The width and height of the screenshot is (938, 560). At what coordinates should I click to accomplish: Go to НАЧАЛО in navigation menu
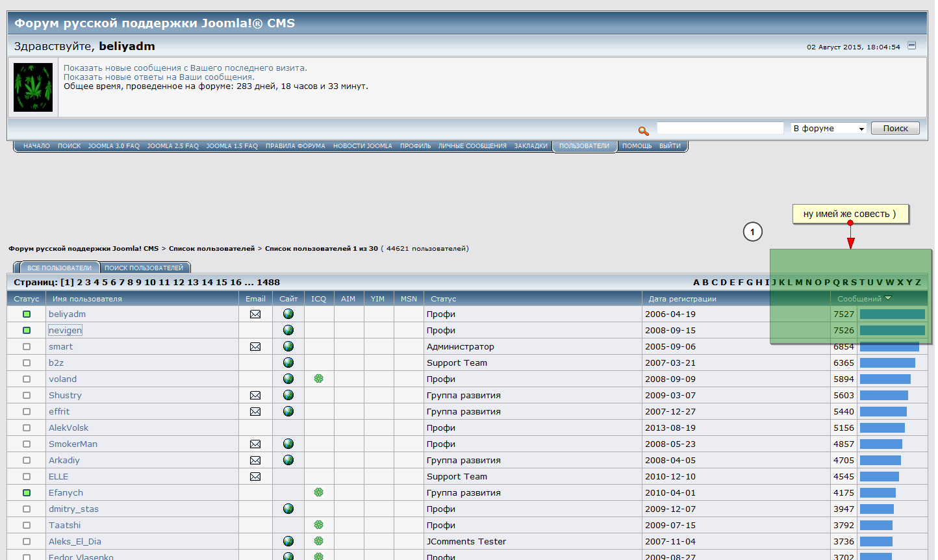(36, 146)
